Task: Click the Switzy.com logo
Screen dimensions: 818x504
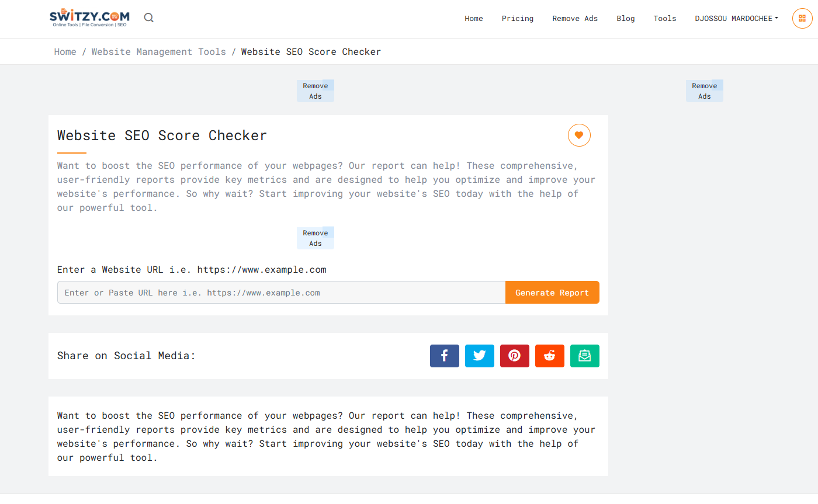Action: 89,18
